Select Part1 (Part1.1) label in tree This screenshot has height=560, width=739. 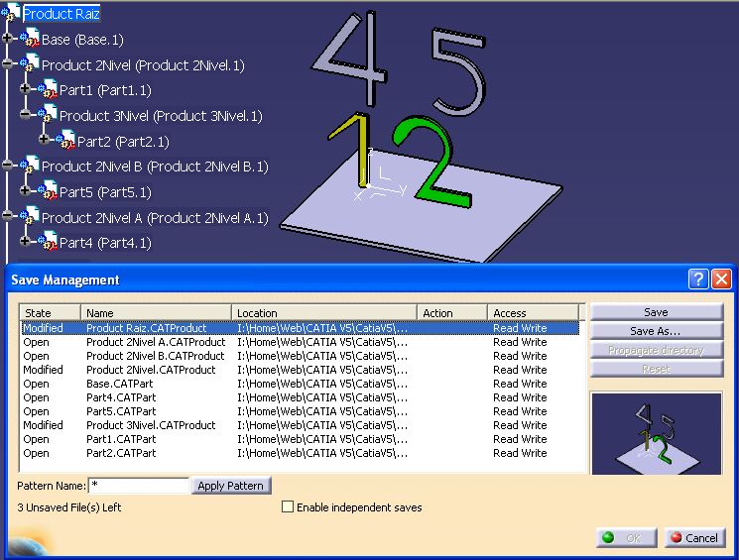(105, 90)
